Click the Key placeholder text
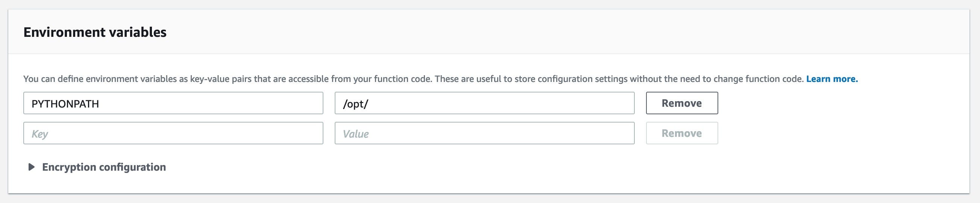980x203 pixels. point(39,134)
